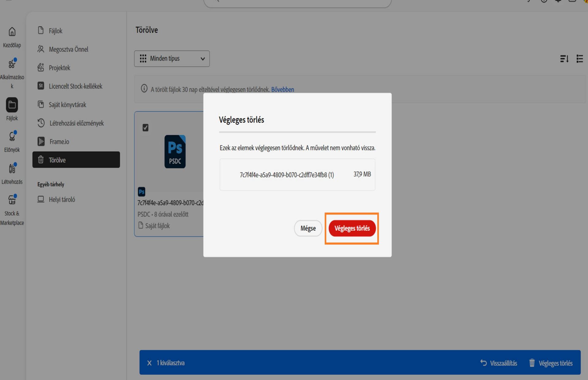Click the PSDC Photoshop file thumbnail
Image resolution: width=588 pixels, height=380 pixels.
[175, 151]
